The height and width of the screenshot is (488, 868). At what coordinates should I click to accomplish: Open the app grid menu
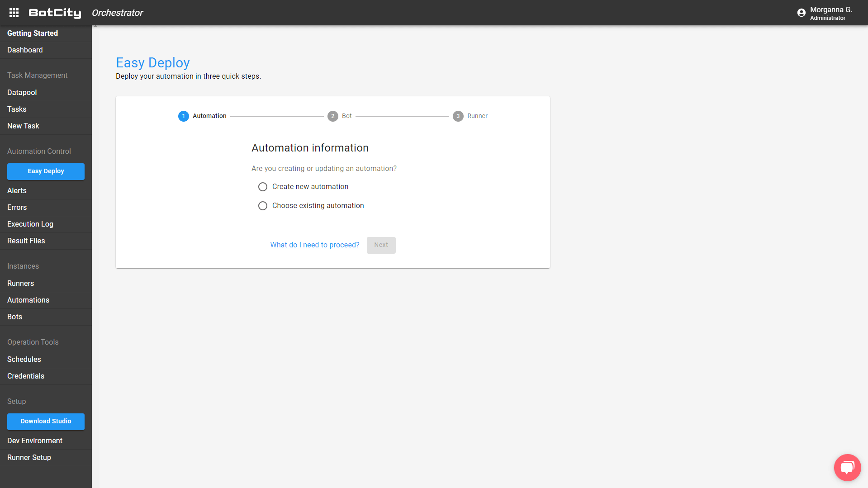pos(14,13)
